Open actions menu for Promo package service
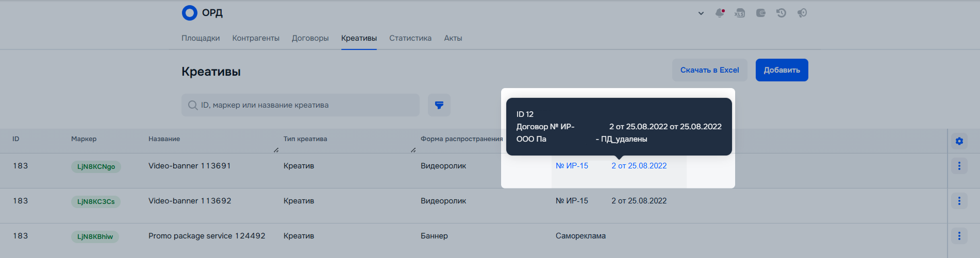The height and width of the screenshot is (258, 980). (x=959, y=236)
